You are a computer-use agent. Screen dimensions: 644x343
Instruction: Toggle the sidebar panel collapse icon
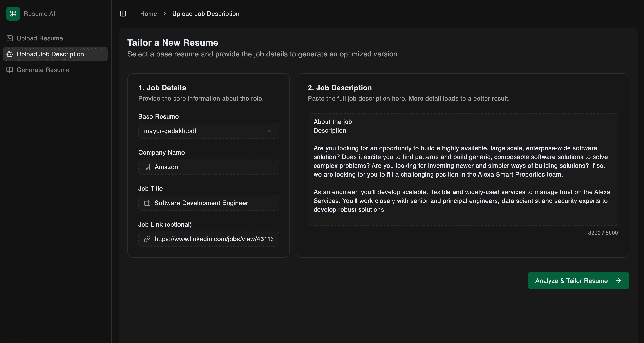[123, 13]
